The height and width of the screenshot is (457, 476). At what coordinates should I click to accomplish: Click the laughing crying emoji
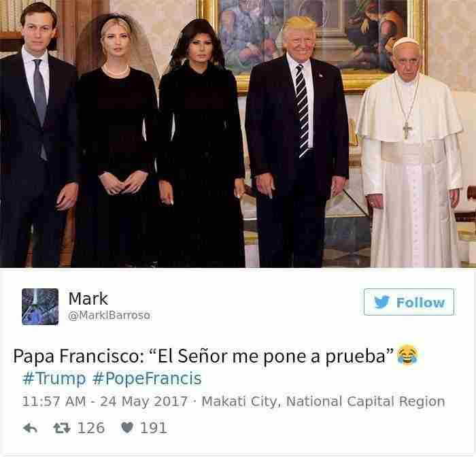pyautogui.click(x=408, y=355)
